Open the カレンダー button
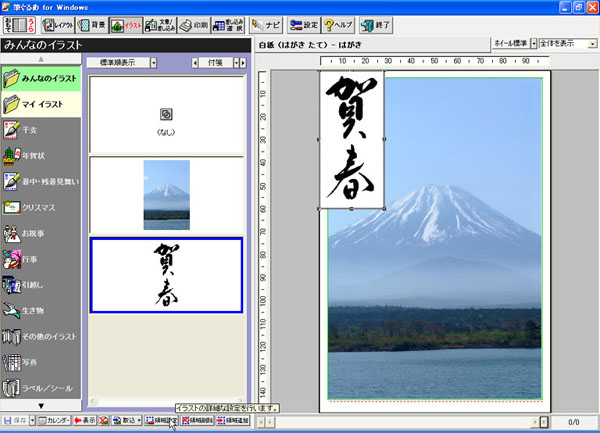This screenshot has height=433, width=600. coord(54,420)
